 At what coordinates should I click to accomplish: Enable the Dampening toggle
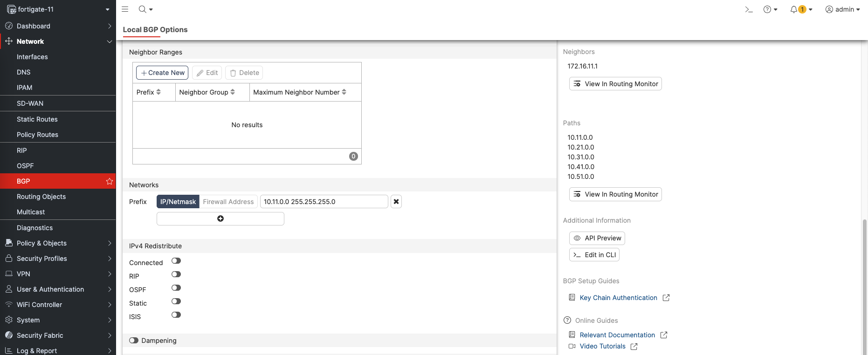coord(134,341)
